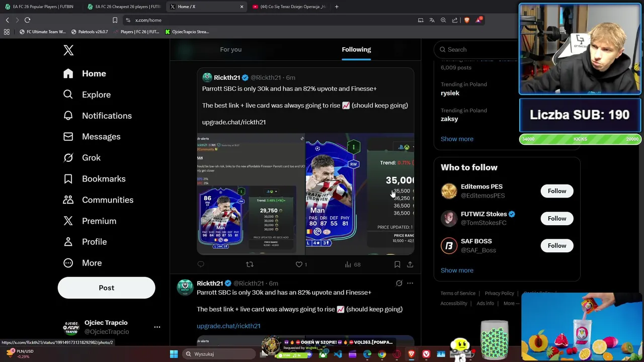Screen dimensions: 644x362
Task: Click the Profile person icon
Action: click(68, 242)
